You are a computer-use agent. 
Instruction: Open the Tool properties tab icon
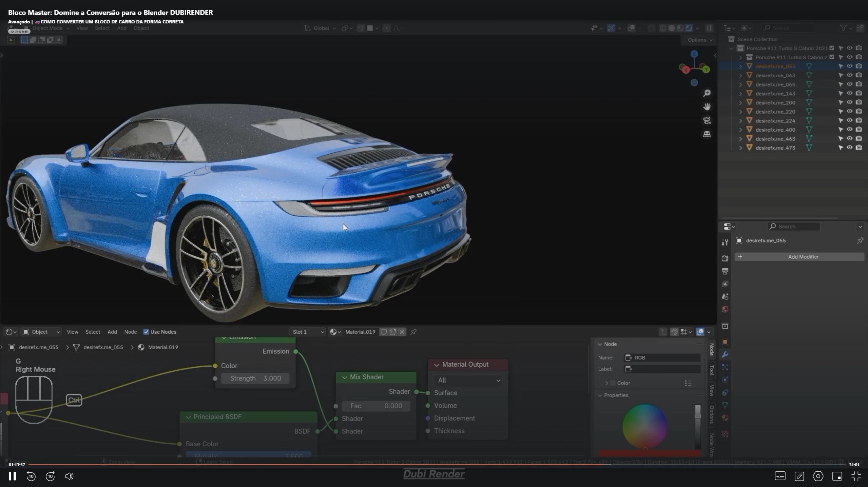pos(725,242)
